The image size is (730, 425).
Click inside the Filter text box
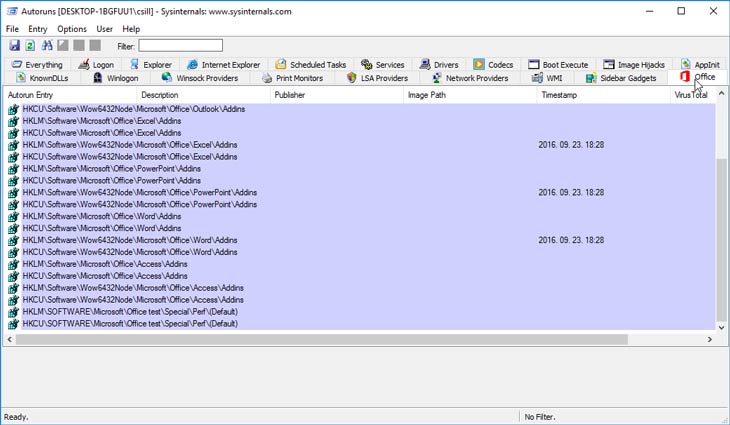click(180, 46)
